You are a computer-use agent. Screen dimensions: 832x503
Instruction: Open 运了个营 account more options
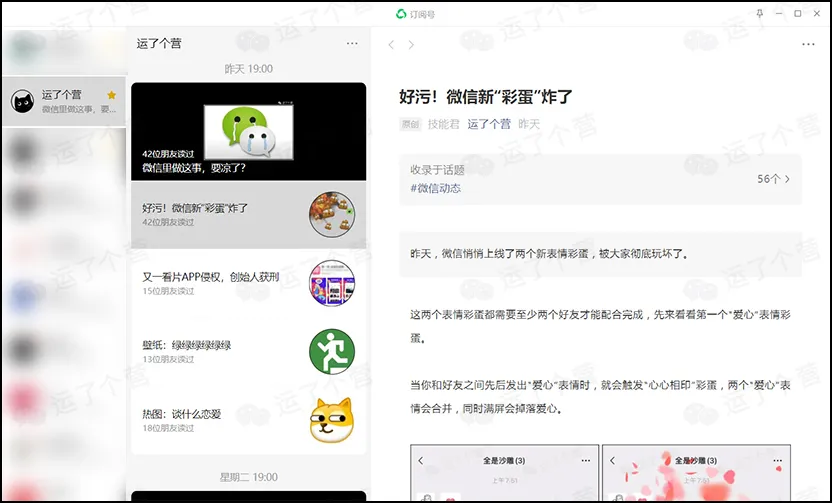point(352,44)
